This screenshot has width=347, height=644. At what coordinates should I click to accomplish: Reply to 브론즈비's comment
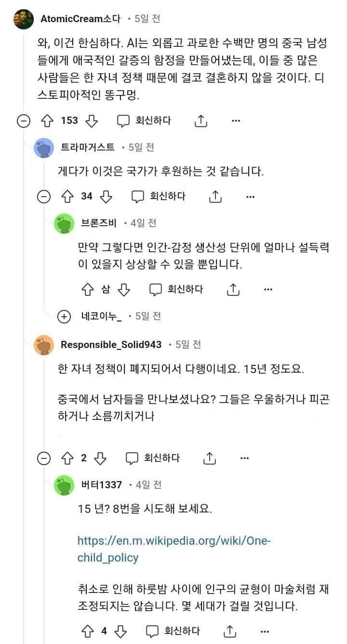[x=176, y=289]
